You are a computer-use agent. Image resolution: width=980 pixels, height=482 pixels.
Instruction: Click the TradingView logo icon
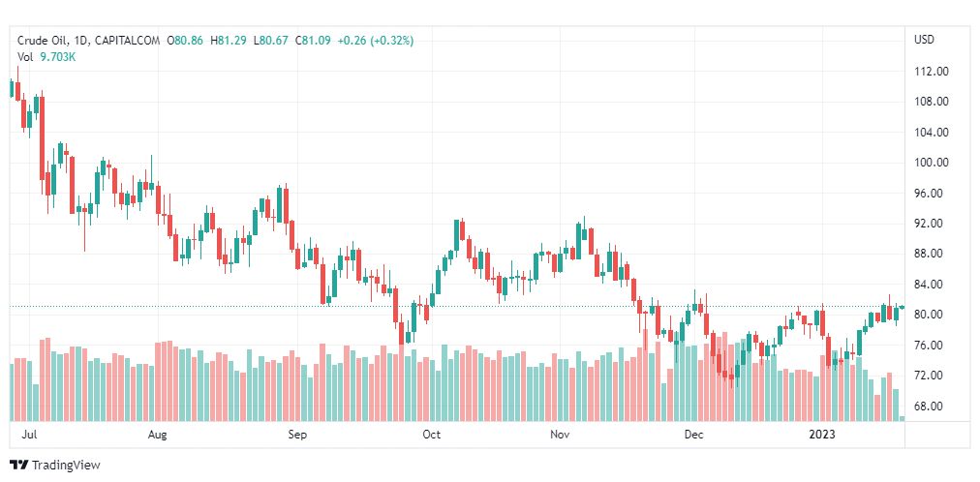click(18, 466)
